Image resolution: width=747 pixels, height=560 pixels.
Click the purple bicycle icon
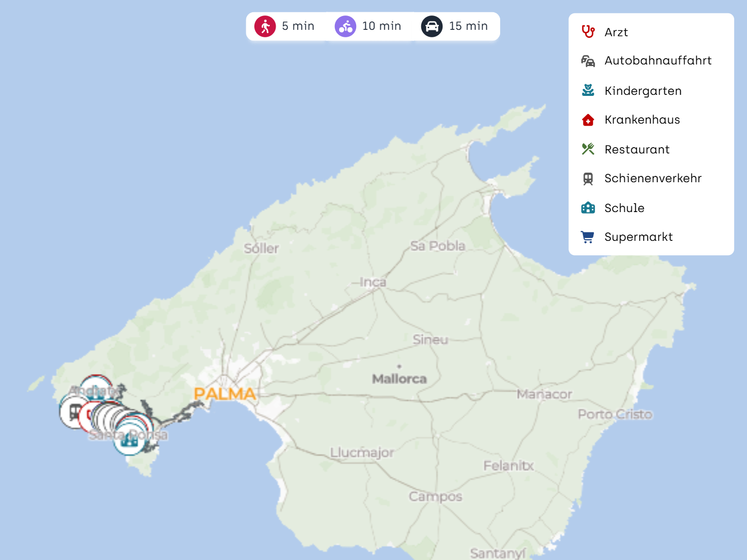pos(346,26)
